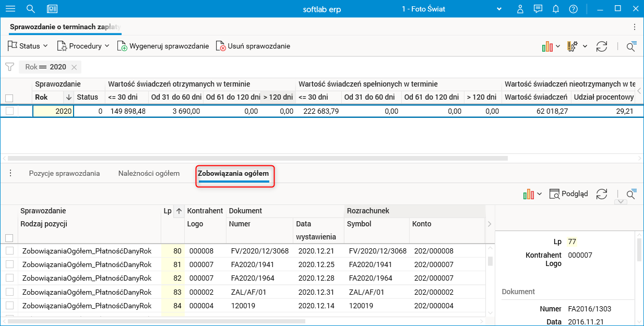644x326 pixels.
Task: Expand the lower table side chevron
Action: [490, 224]
